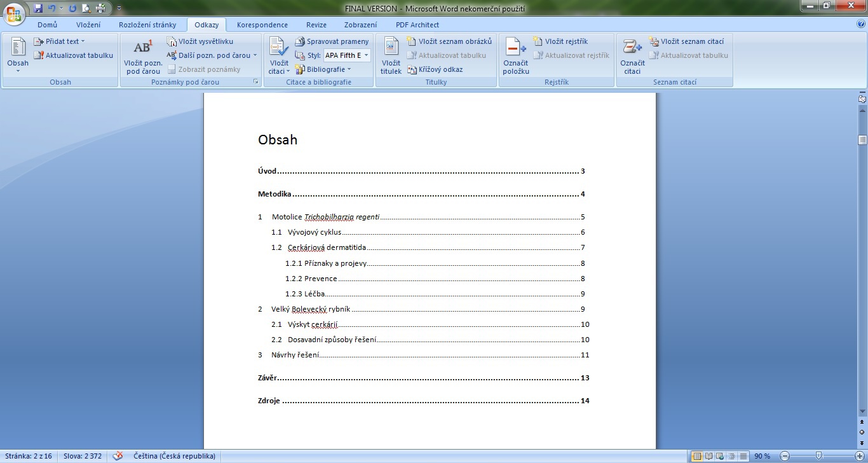
Task: Click the zoom slider in status bar
Action: pyautogui.click(x=818, y=456)
